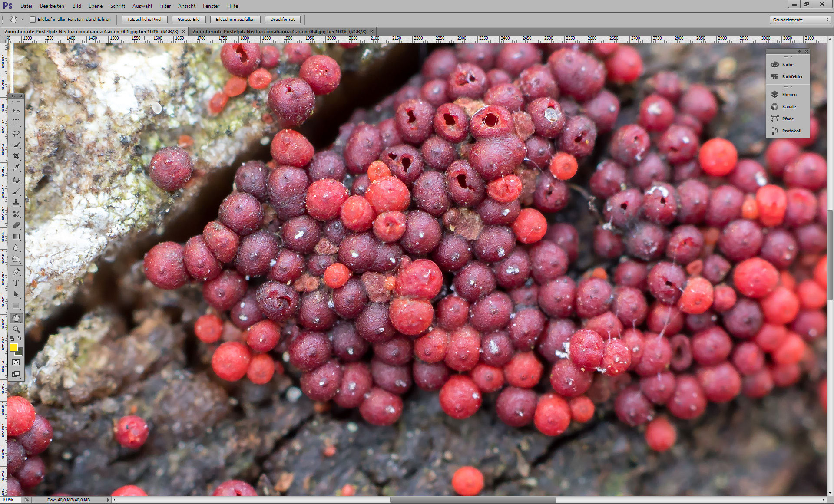Close the Garten-004.jpg document tab
This screenshot has height=504, width=834.
372,31
